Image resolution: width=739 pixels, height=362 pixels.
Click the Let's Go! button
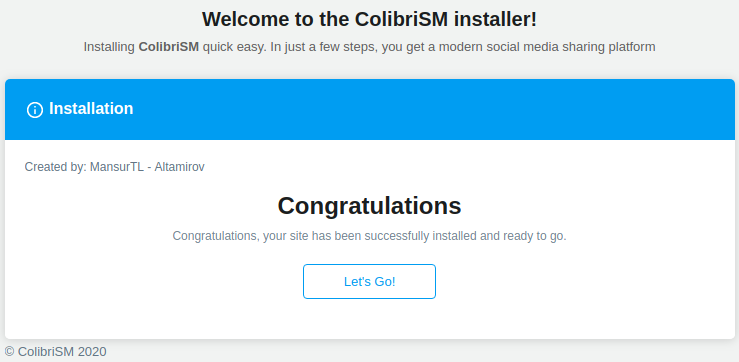pyautogui.click(x=369, y=281)
